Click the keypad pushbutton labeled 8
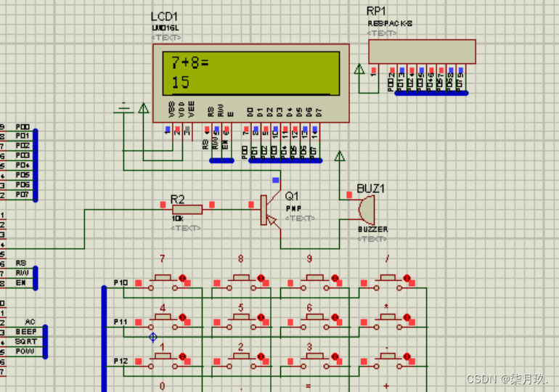The height and width of the screenshot is (392, 559). pos(241,282)
